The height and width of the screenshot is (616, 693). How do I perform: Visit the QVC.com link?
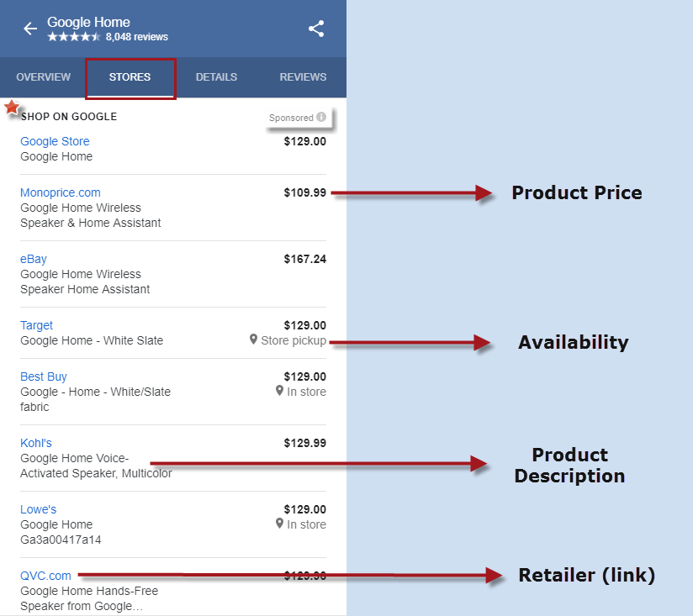pos(46,576)
